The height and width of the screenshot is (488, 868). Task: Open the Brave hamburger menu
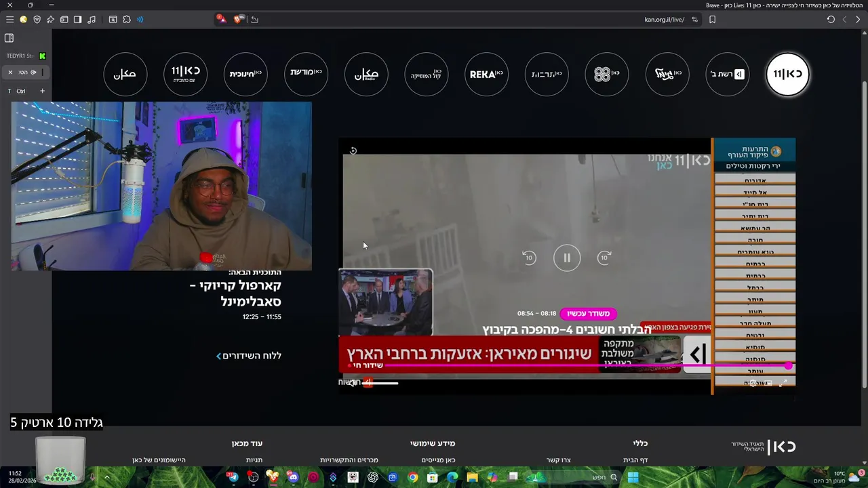(x=9, y=20)
